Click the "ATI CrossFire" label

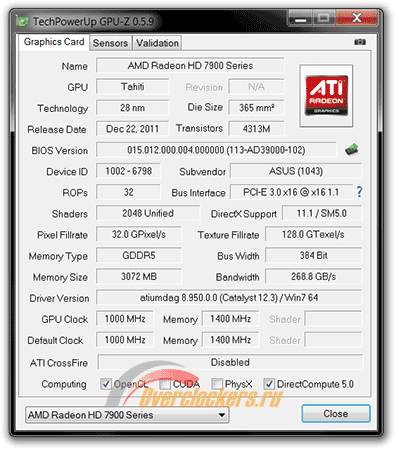point(59,363)
